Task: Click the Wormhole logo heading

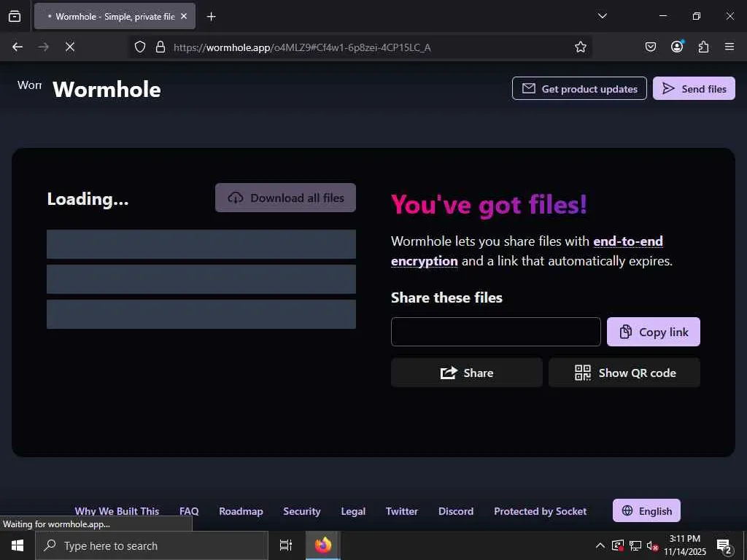Action: point(107,89)
